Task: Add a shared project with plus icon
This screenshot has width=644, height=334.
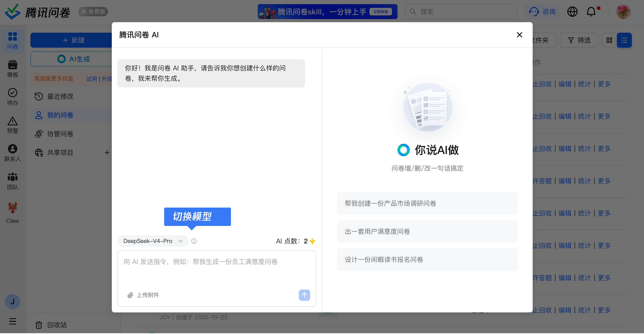Action: (107, 153)
